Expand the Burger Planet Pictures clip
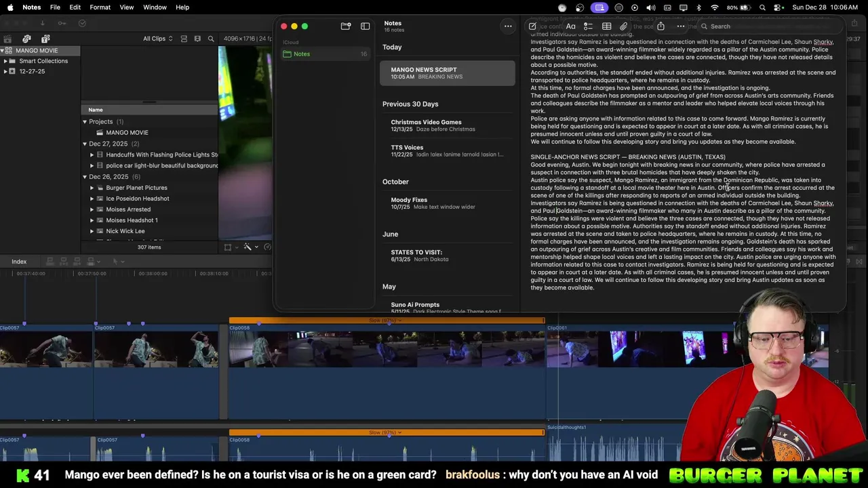The width and height of the screenshot is (868, 488). click(x=92, y=188)
